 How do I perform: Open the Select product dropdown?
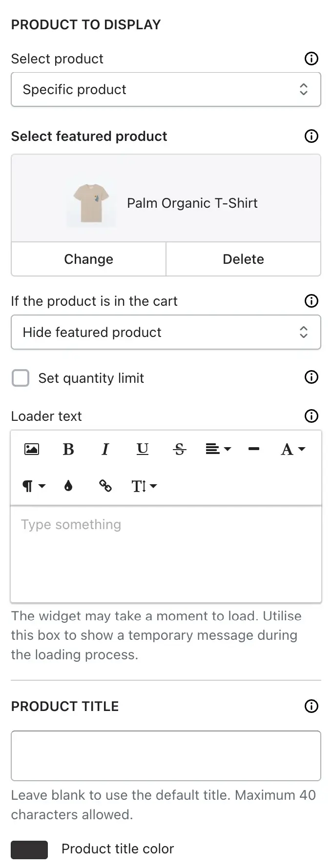(x=166, y=89)
